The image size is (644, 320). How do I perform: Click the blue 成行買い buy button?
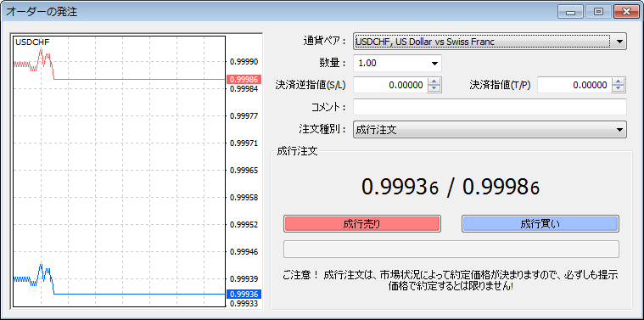pyautogui.click(x=540, y=224)
